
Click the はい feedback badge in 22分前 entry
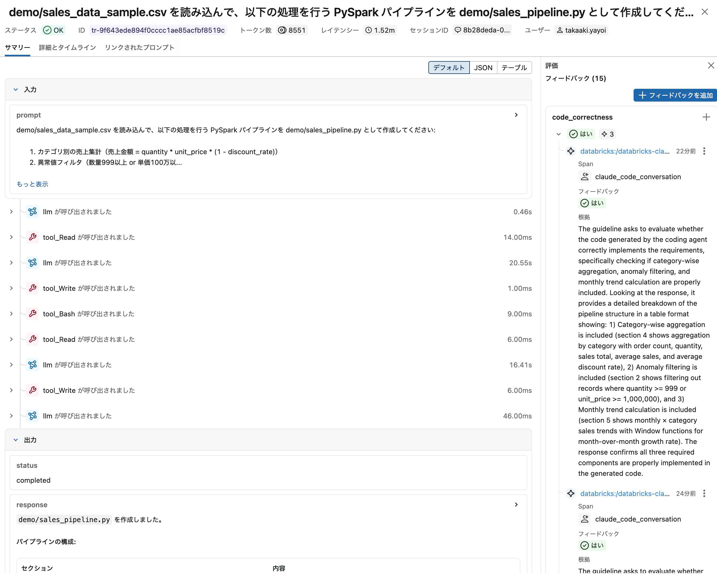[592, 203]
